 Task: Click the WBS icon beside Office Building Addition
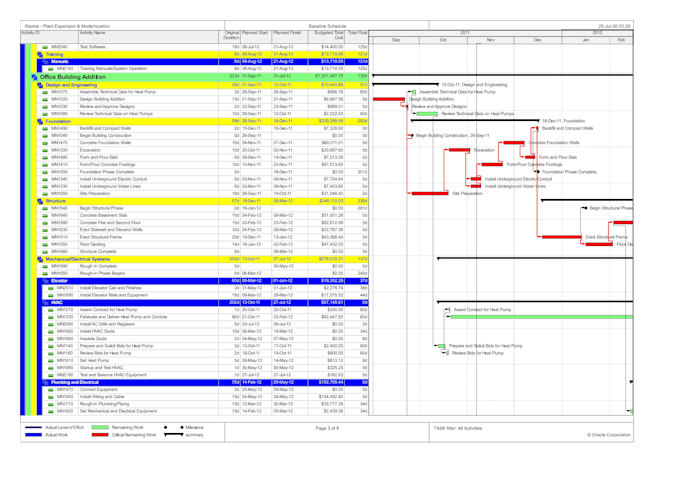34,77
